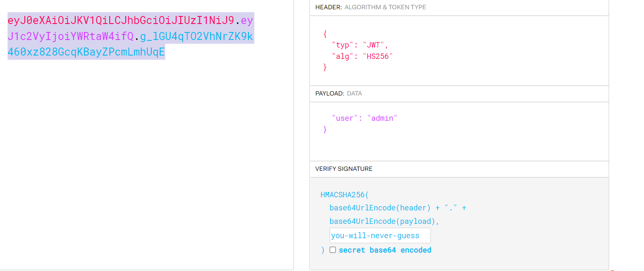The height and width of the screenshot is (271, 644).
Task: Click the base64UrlEncode(payload) line
Action: coord(384,221)
